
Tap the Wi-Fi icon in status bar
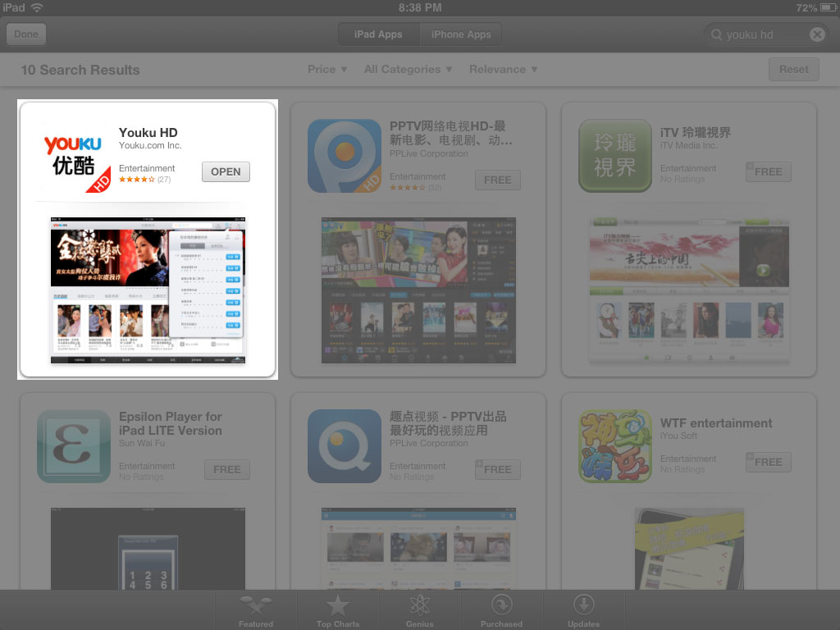37,7
